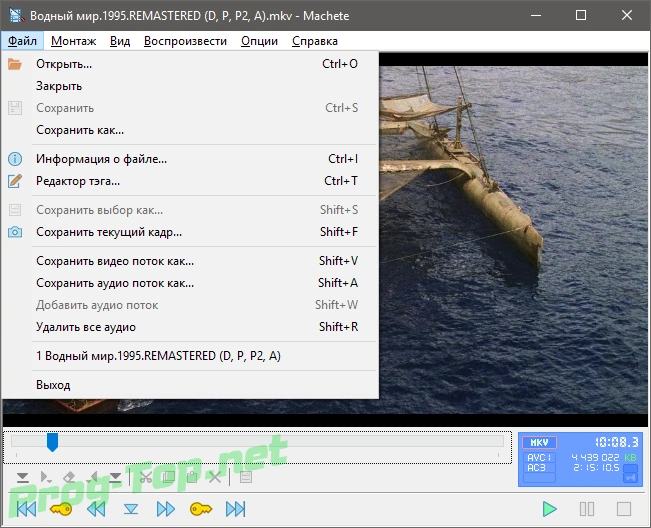
Task: Open the Справка menu
Action: 315,41
